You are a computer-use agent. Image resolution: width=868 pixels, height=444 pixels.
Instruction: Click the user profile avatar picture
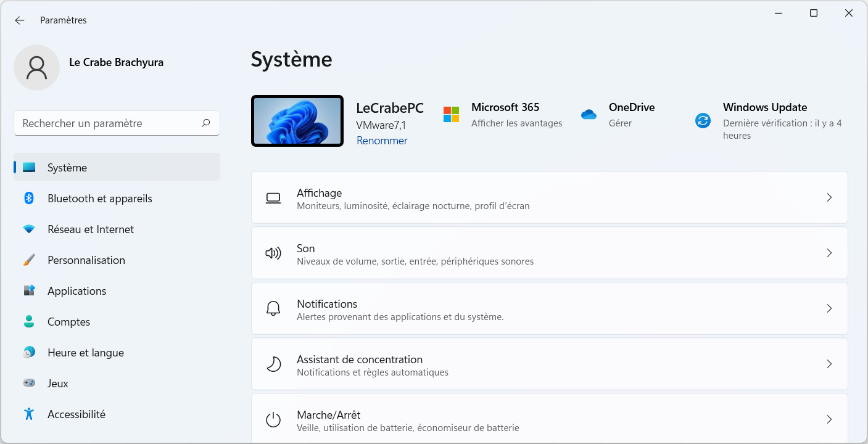(37, 67)
